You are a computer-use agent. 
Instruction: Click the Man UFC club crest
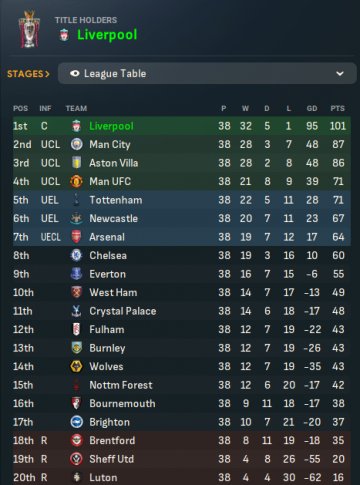tap(76, 181)
